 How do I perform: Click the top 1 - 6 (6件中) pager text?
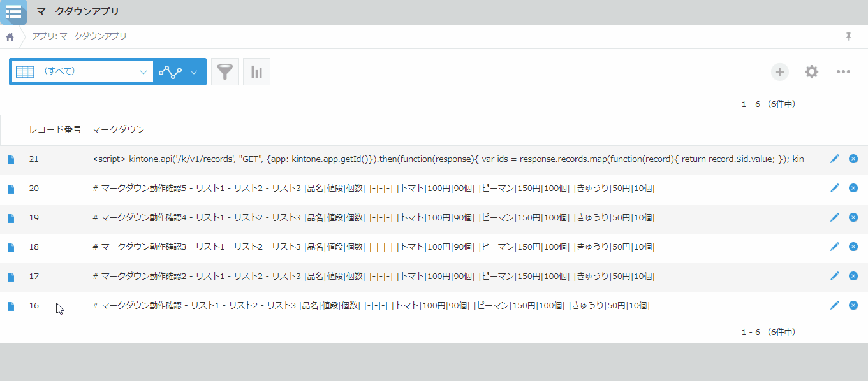(x=768, y=104)
